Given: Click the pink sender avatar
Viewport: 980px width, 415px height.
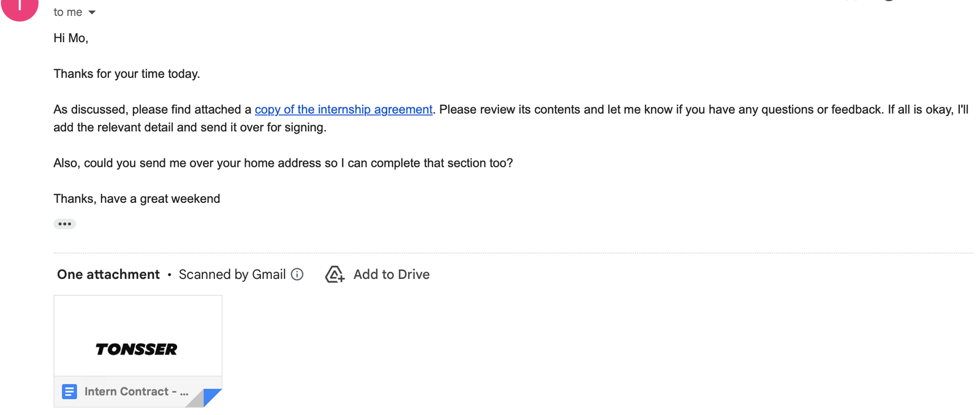Looking at the screenshot, I should click(x=20, y=7).
